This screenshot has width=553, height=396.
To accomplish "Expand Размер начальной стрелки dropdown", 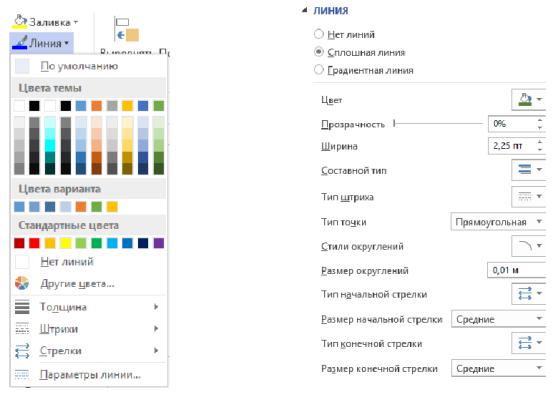I will 498,319.
